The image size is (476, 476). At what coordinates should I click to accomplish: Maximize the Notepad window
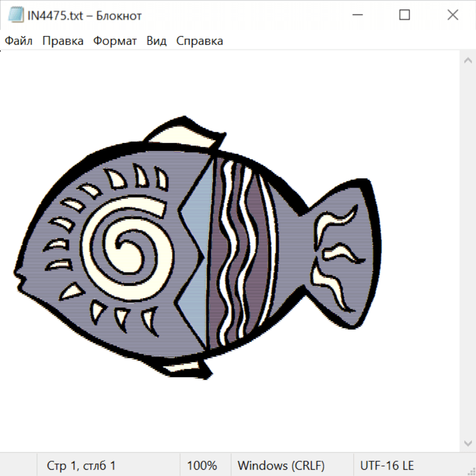(405, 15)
